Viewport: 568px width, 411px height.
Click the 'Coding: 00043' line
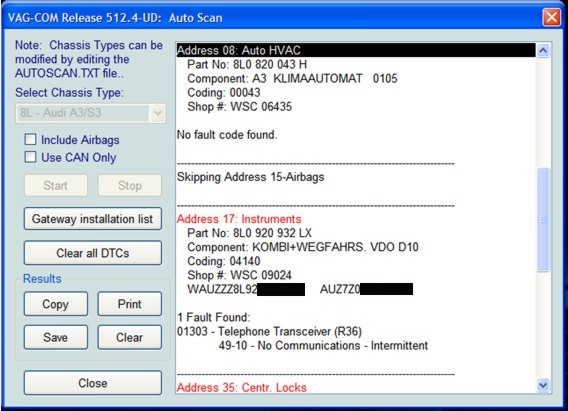coord(224,93)
